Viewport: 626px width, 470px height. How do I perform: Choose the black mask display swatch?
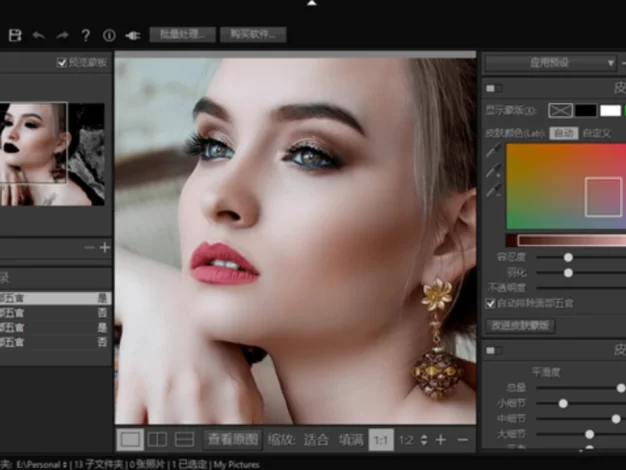click(585, 111)
